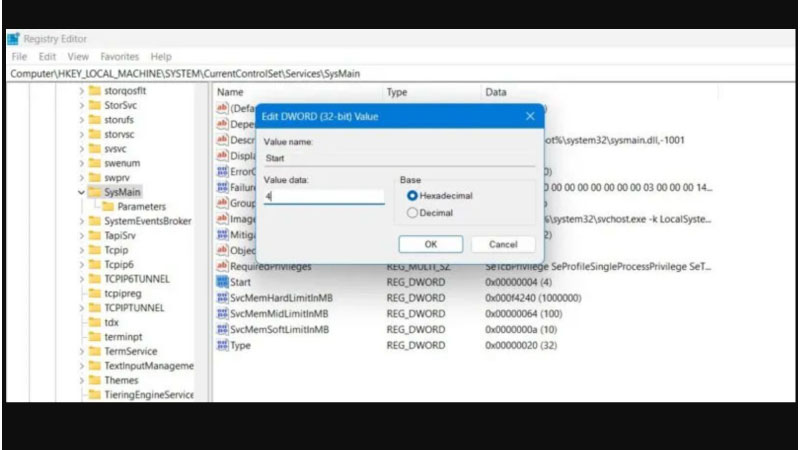Click the 0x00000020 (32) data value
This screenshot has width=800, height=450.
pyautogui.click(x=521, y=345)
